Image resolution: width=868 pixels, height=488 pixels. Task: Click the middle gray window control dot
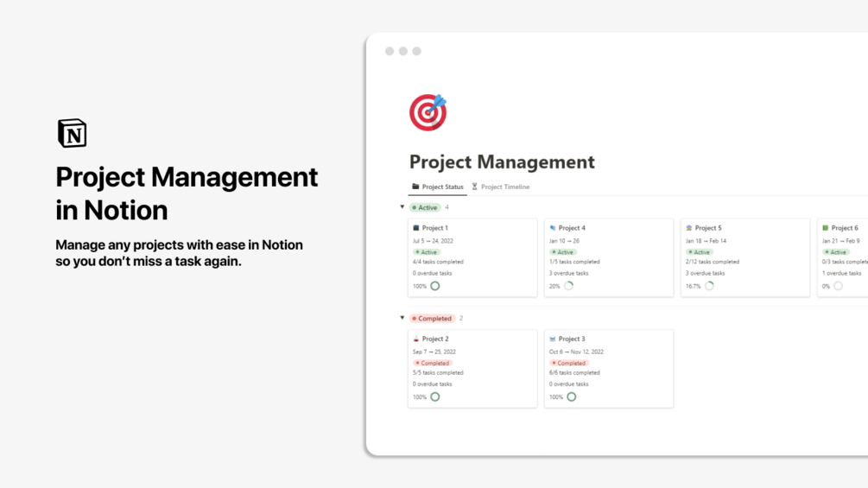403,51
